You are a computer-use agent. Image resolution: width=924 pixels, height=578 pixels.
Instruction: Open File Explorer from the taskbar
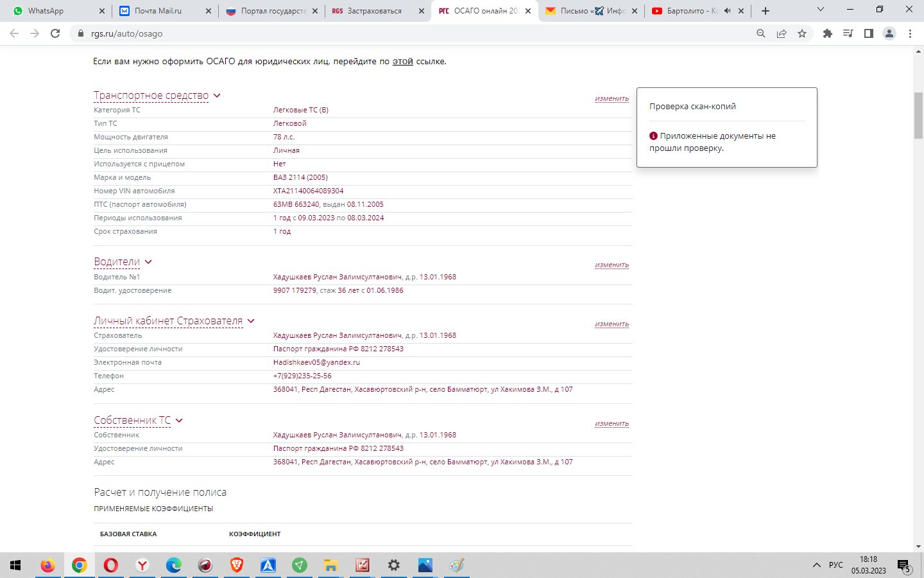(330, 565)
